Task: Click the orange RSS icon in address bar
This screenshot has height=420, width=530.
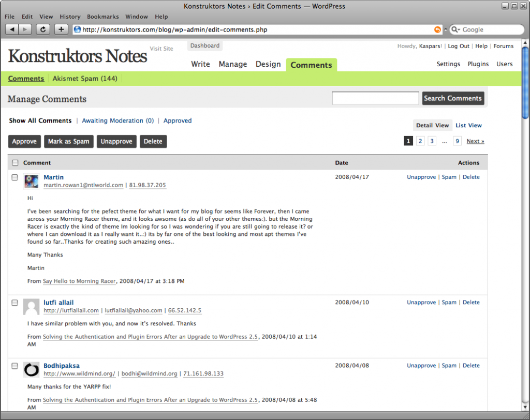Action: point(438,29)
